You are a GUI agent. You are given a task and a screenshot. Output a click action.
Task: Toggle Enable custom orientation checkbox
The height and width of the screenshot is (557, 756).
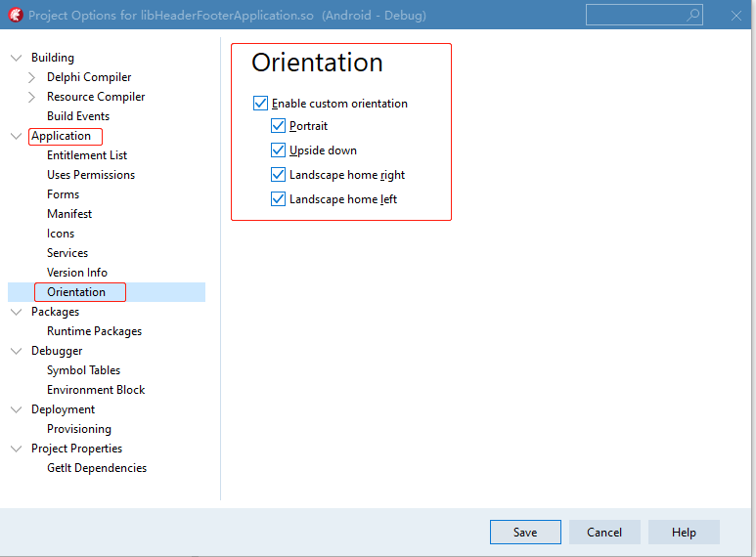pyautogui.click(x=260, y=103)
